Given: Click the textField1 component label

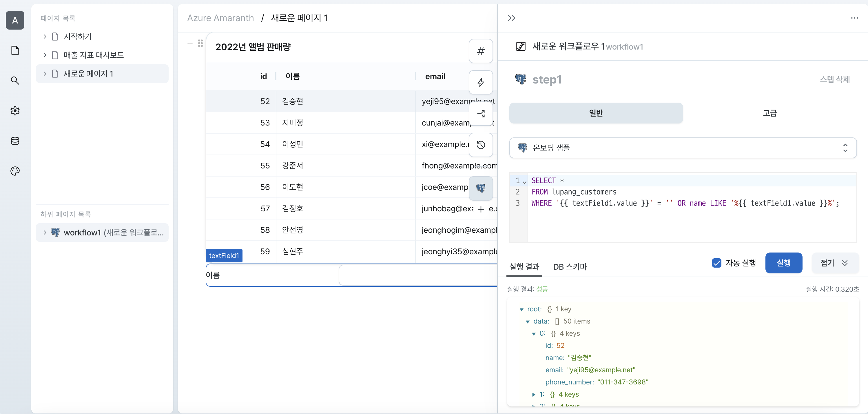Looking at the screenshot, I should [224, 255].
